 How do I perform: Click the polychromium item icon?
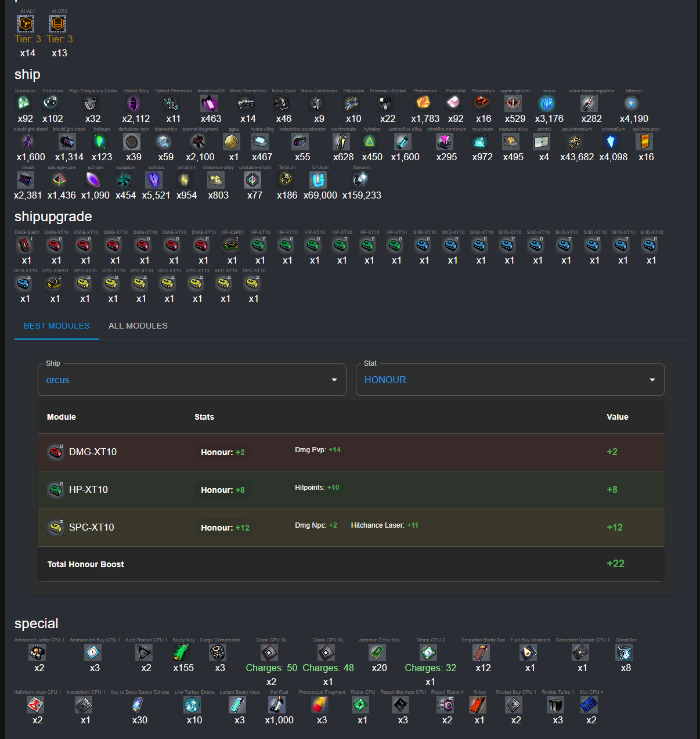tap(575, 142)
